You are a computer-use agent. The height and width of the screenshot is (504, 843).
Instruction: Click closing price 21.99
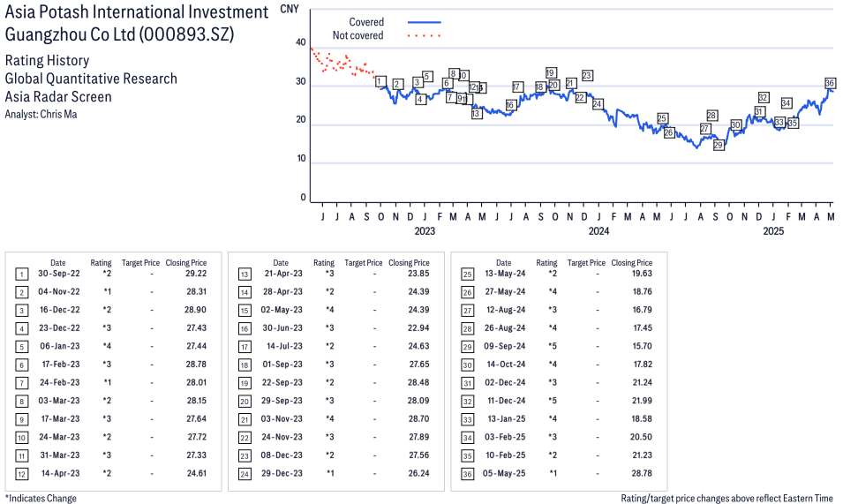(642, 401)
